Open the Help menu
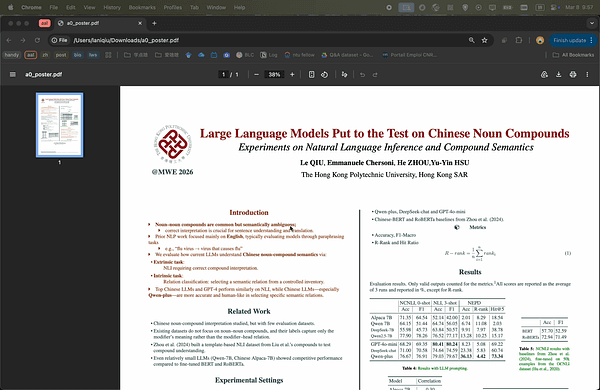The width and height of the screenshot is (600, 390). point(240,7)
